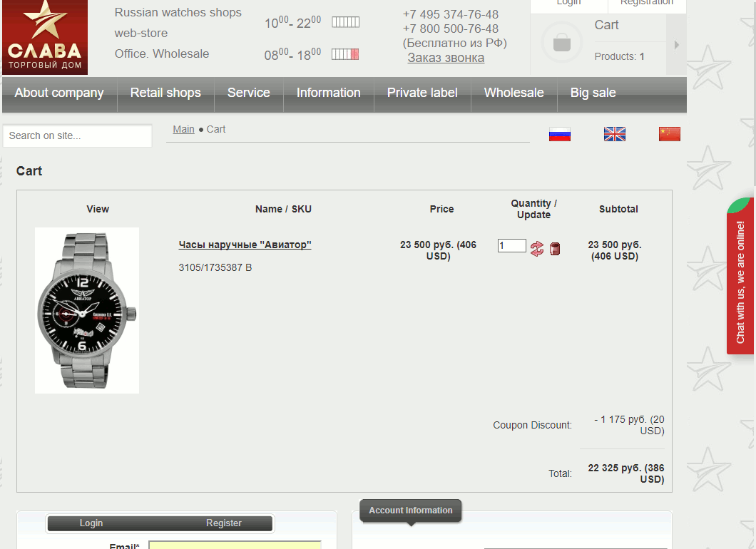Edit the quantity input field
Screen dimensions: 756x549
coord(511,246)
